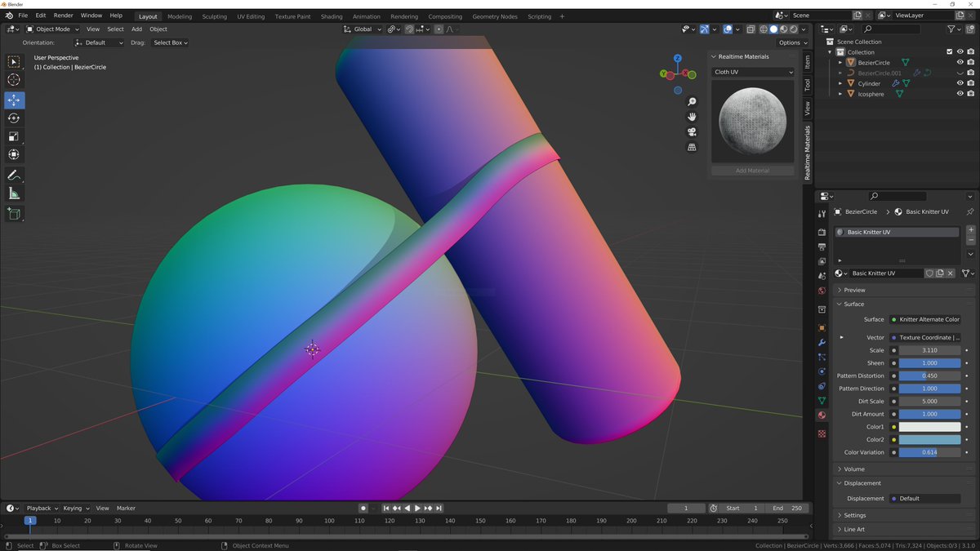The width and height of the screenshot is (980, 551).
Task: Switch to the Shading workspace tab
Action: point(332,16)
